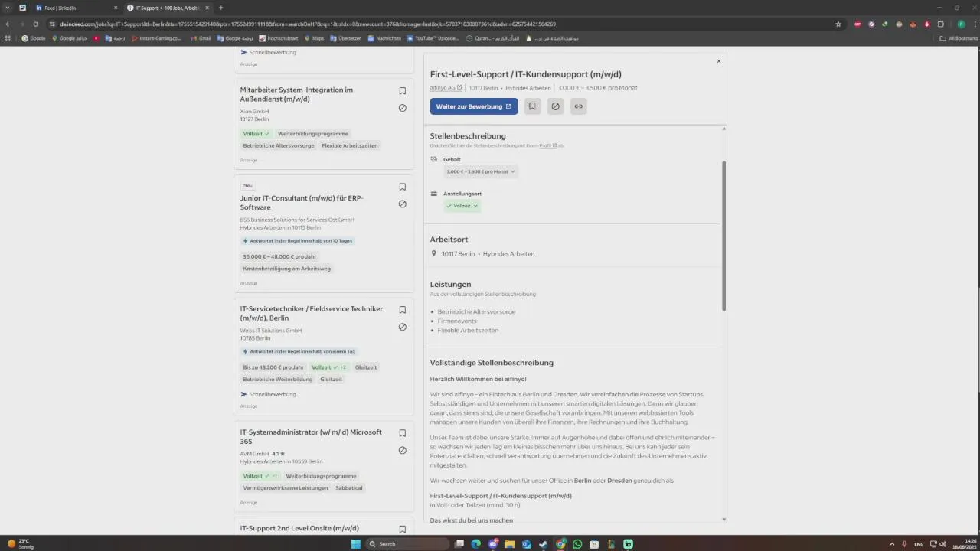Expand the Gehalt 3.000 € – 3.500 € dropdown
This screenshot has height=551, width=980.
[x=481, y=171]
